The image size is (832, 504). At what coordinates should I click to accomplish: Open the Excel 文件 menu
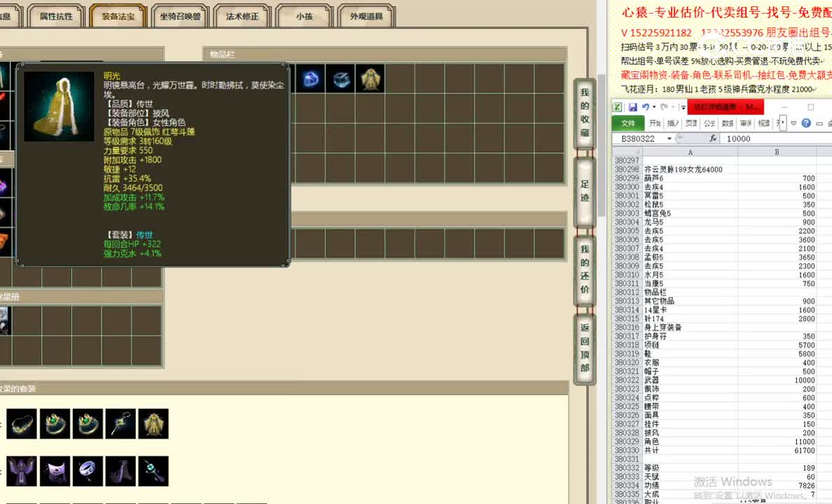[x=628, y=123]
